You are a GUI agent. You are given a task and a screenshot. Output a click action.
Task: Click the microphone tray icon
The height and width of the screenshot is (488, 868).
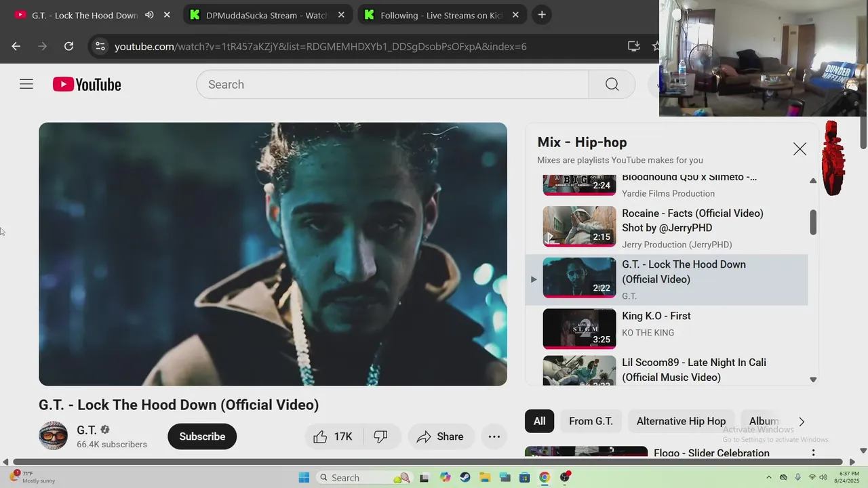(797, 477)
